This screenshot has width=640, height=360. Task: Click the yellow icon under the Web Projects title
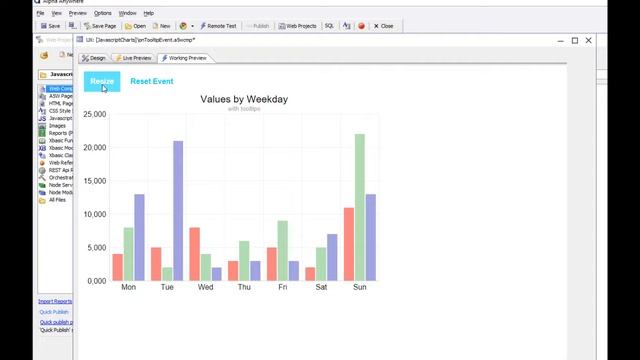pos(44,55)
